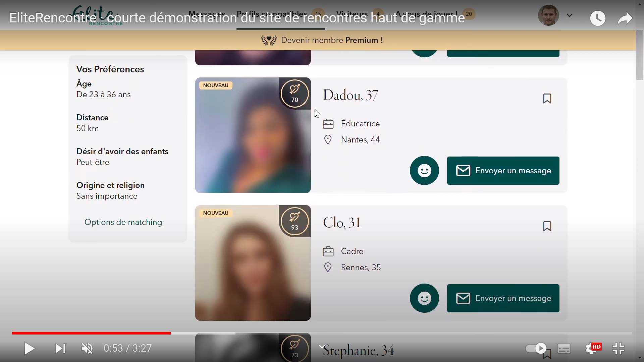This screenshot has height=362, width=644.
Task: Exit fullscreen mode
Action: (618, 349)
